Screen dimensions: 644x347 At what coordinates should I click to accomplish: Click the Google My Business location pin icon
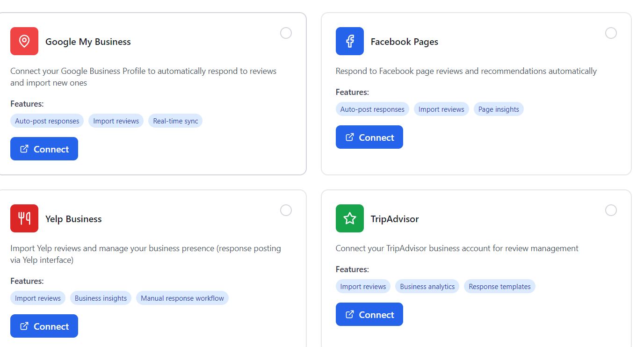pos(24,41)
